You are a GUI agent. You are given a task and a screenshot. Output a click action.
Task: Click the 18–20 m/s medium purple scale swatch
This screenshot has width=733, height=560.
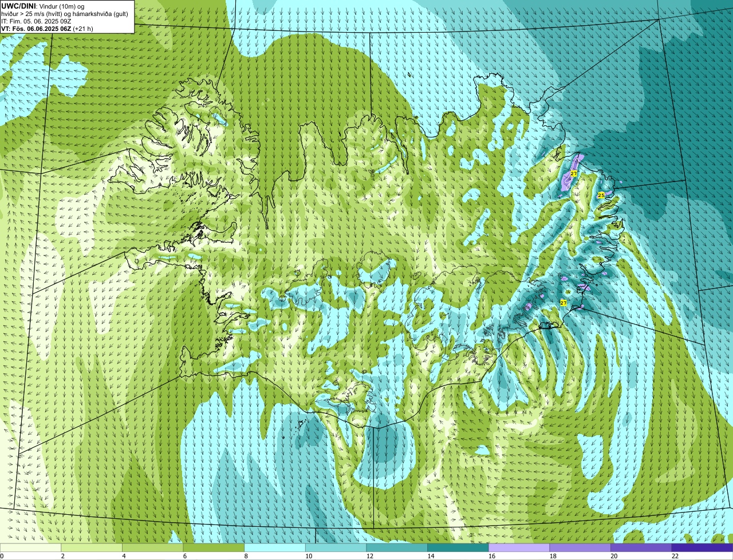[x=580, y=548]
